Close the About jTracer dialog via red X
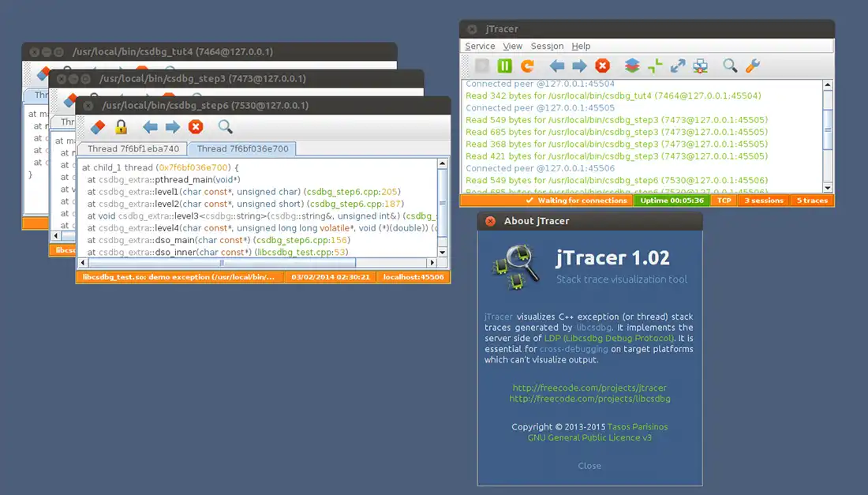This screenshot has width=868, height=495. pos(490,221)
